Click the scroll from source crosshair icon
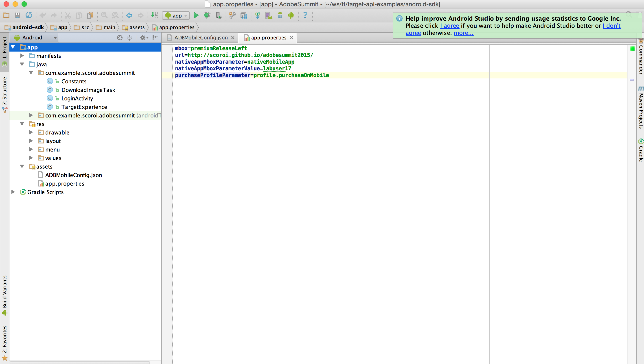This screenshot has width=644, height=364. (120, 38)
